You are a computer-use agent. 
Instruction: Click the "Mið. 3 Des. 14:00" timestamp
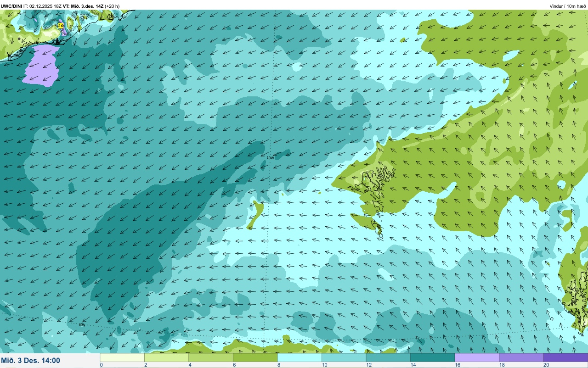[30, 360]
